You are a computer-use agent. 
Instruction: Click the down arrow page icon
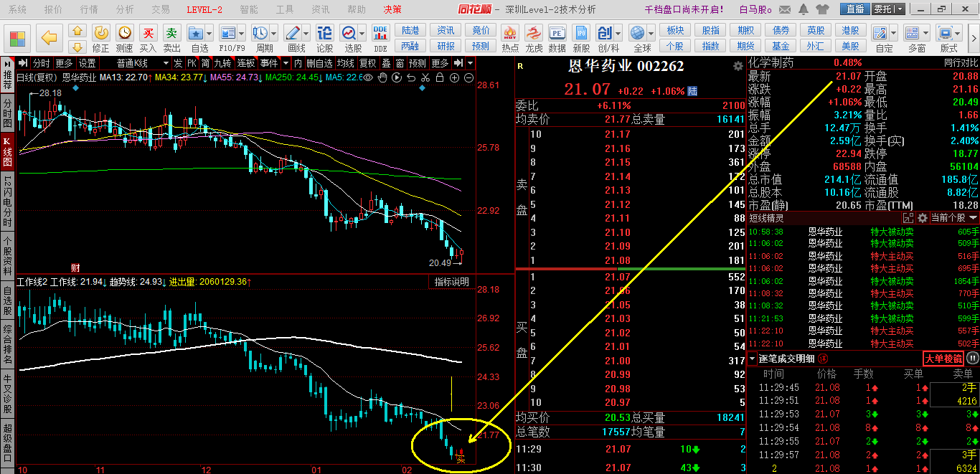pos(77,47)
